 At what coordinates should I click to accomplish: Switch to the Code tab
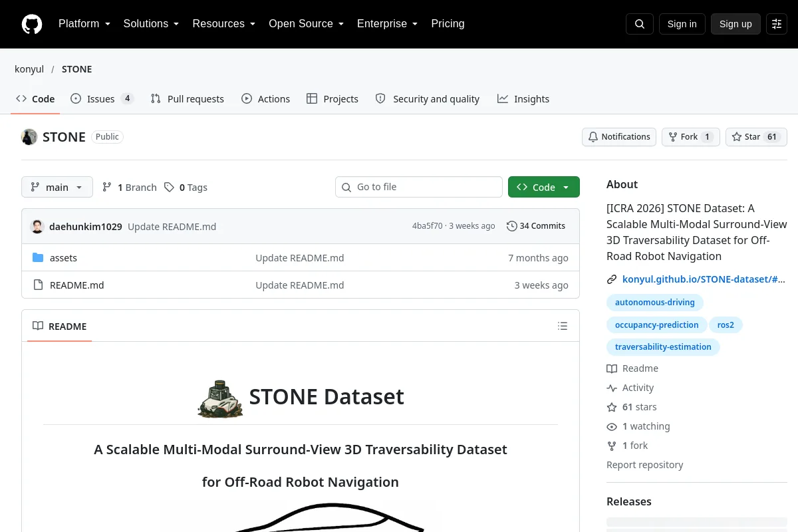[x=35, y=99]
